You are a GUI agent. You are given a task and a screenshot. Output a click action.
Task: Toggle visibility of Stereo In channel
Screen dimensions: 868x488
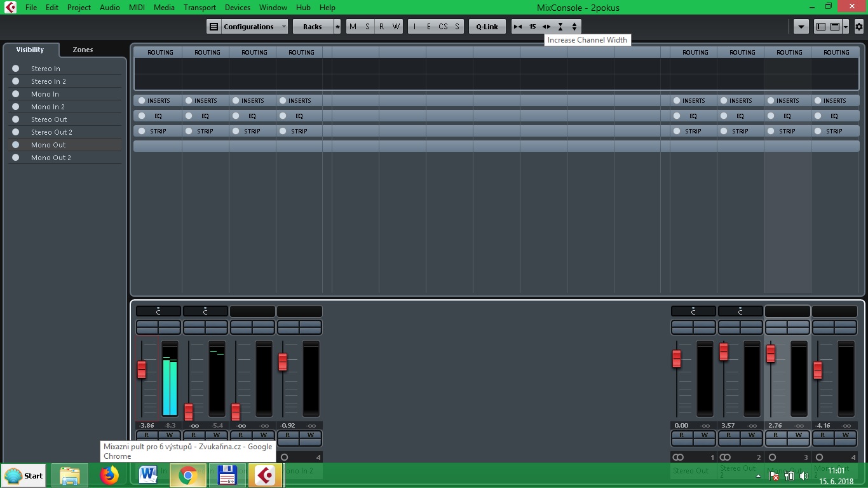(x=16, y=69)
